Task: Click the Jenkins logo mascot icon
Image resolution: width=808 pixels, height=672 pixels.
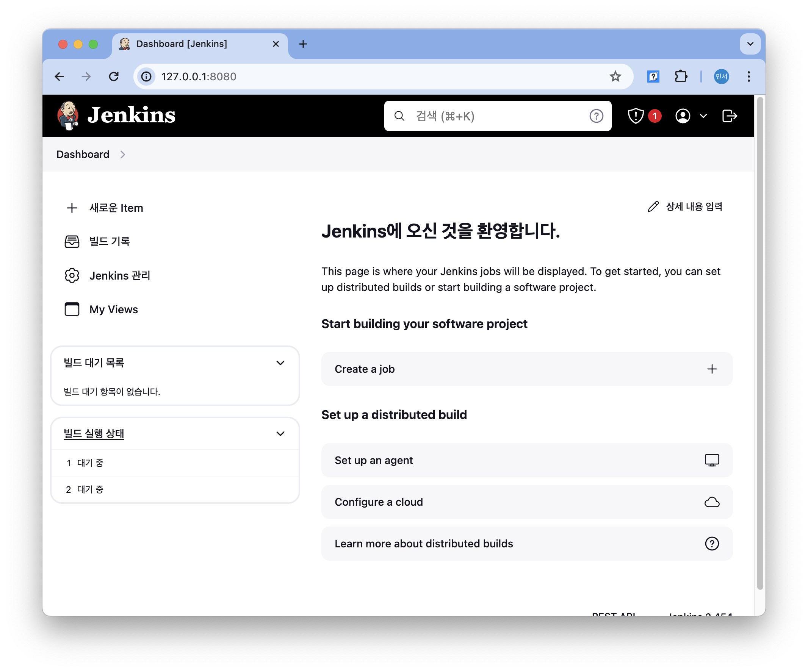Action: (68, 116)
